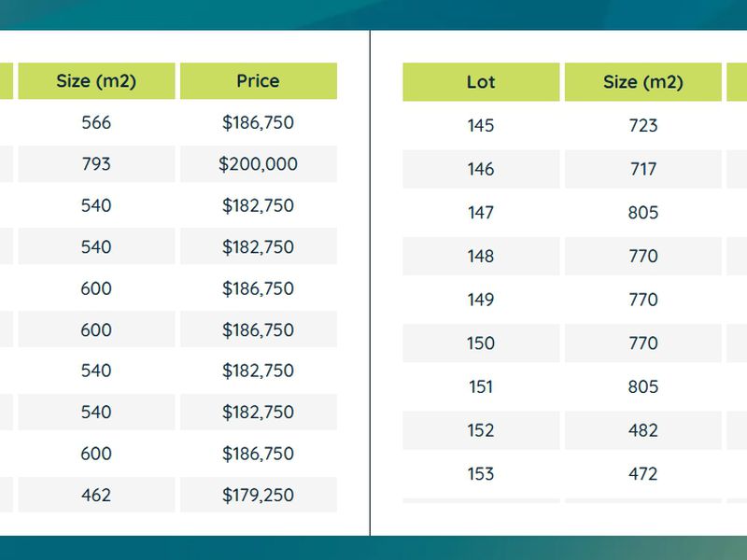This screenshot has height=560, width=747.
Task: Click the 723 size cell
Action: [x=642, y=125]
